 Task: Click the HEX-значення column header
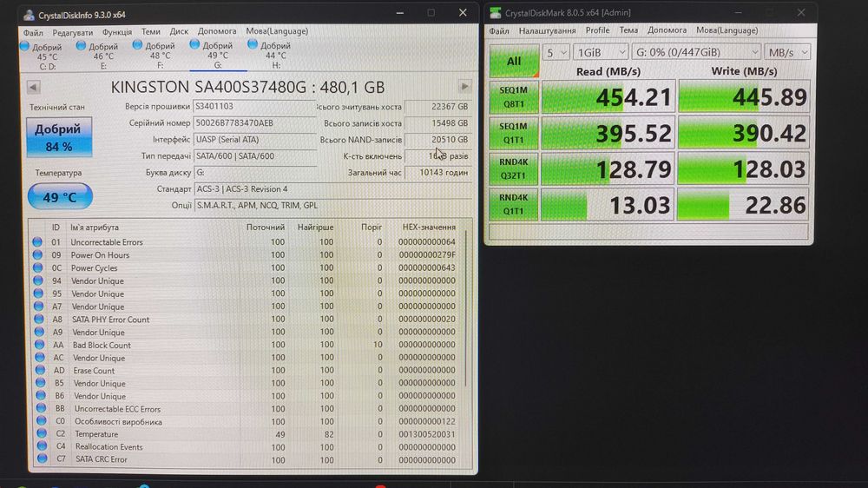[429, 228]
